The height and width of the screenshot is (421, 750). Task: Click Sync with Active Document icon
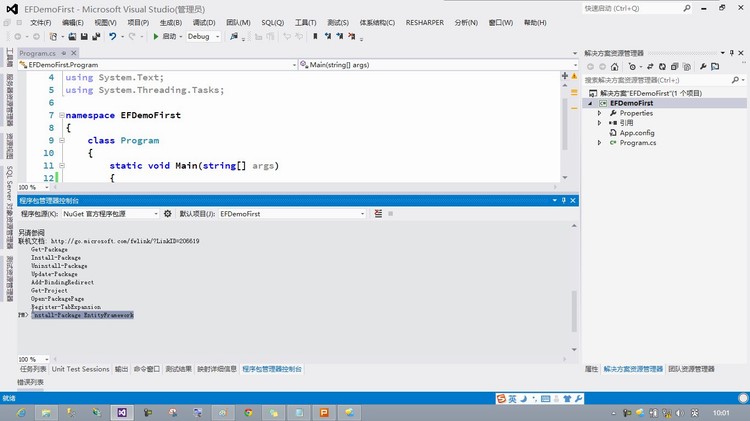pos(650,66)
